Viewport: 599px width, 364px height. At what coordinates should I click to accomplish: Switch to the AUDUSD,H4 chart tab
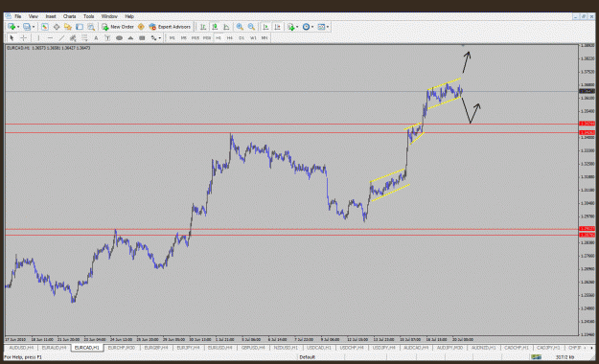(22, 348)
